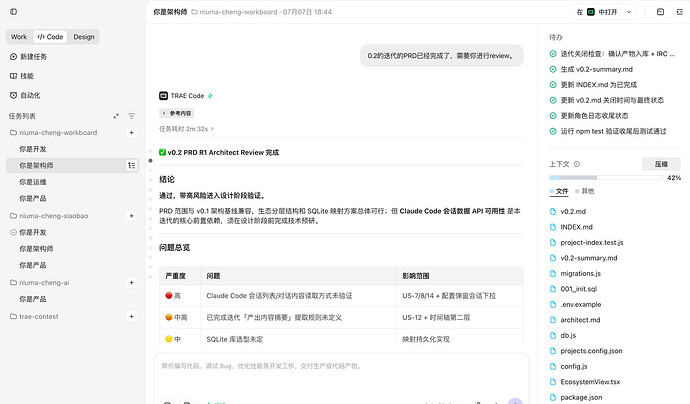
Task: Toggle the left sidebar panel icon
Action: (x=14, y=12)
